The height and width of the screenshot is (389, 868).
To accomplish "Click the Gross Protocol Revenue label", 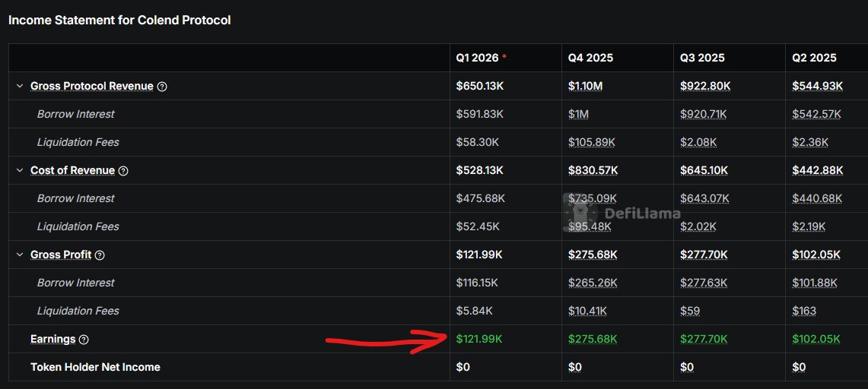I will coord(92,86).
